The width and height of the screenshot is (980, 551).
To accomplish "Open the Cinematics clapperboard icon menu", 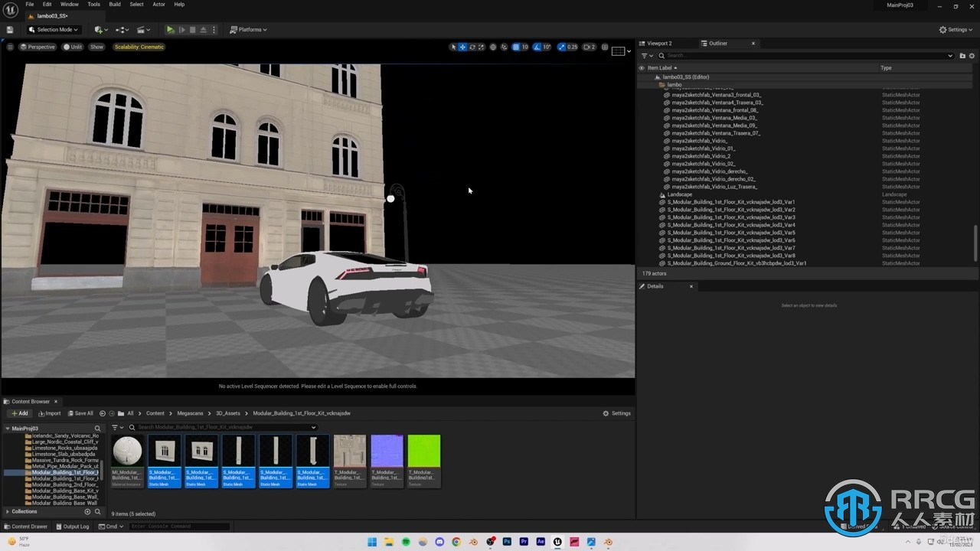I will pos(143,30).
